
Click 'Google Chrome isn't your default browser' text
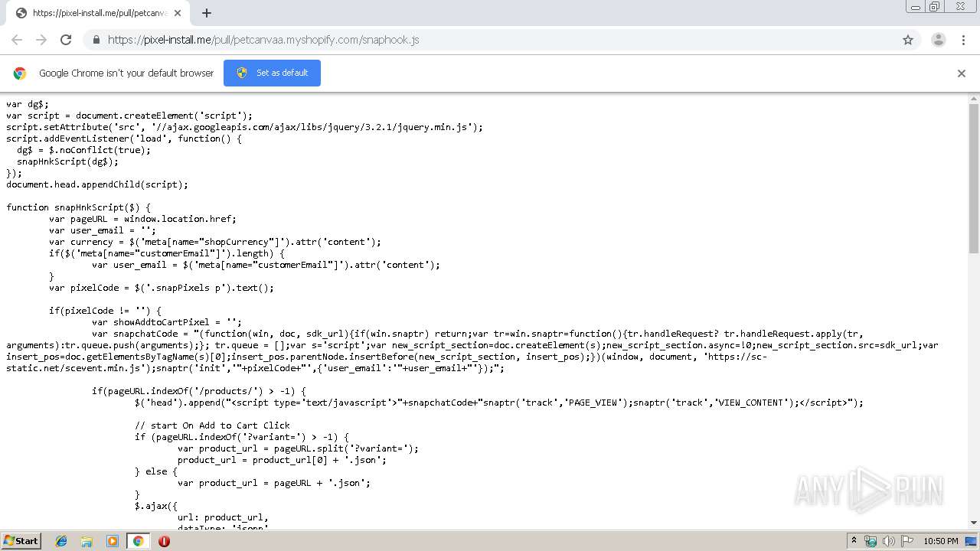click(x=126, y=73)
